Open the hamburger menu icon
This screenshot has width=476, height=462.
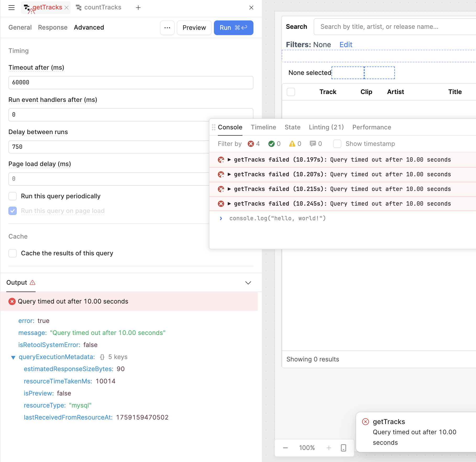(x=12, y=8)
